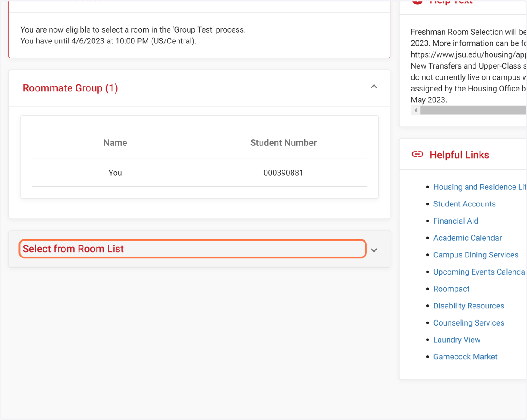Click the 'You' name cell
527x420 pixels.
tap(115, 173)
